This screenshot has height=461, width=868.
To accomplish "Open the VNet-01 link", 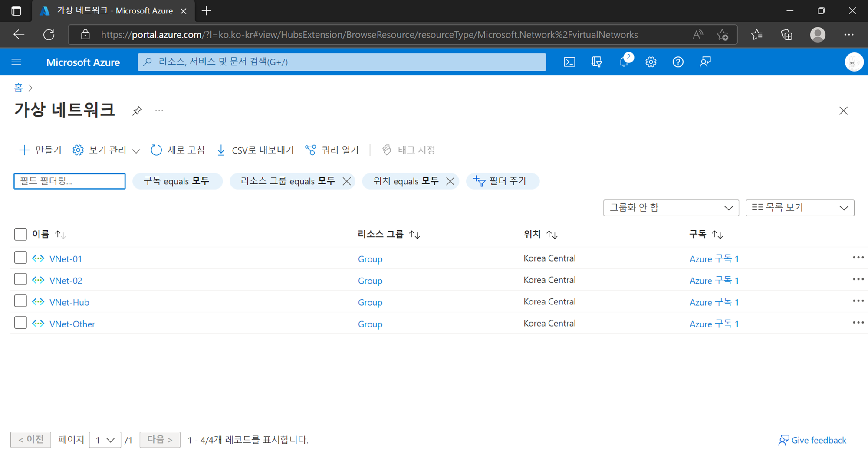I will tap(66, 259).
